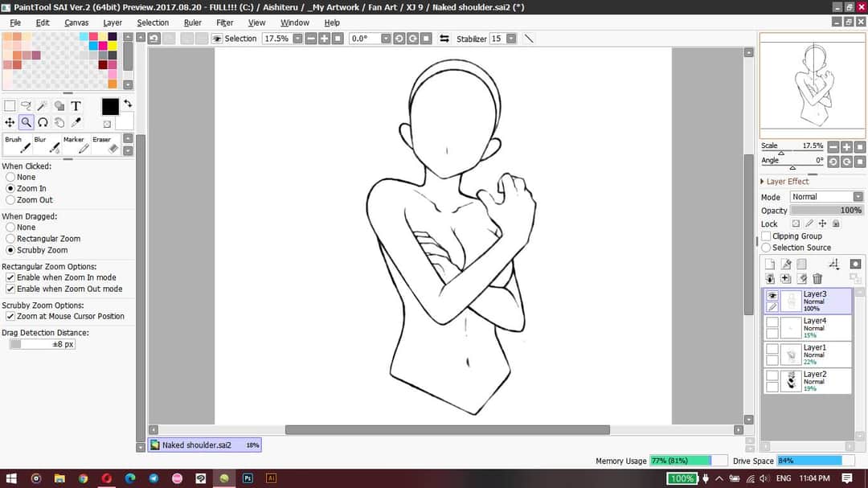Merge layer down icon
868x488 pixels.
pyautogui.click(x=770, y=279)
